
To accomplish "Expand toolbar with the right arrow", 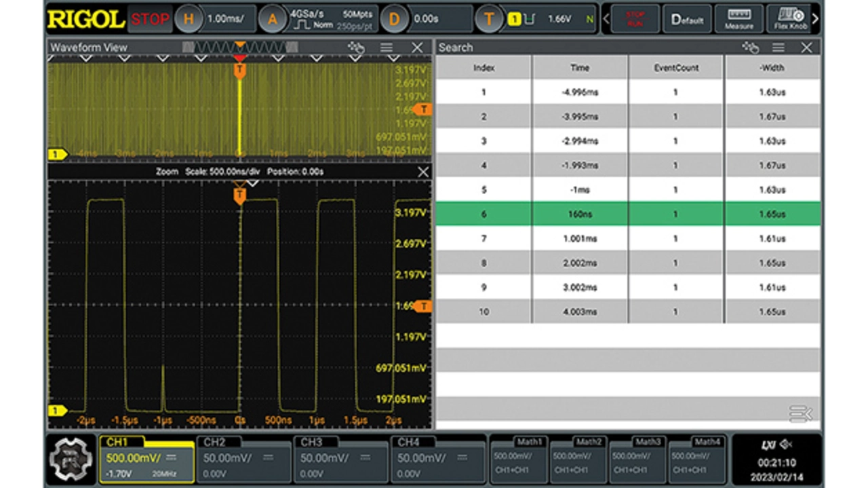I will coord(815,19).
